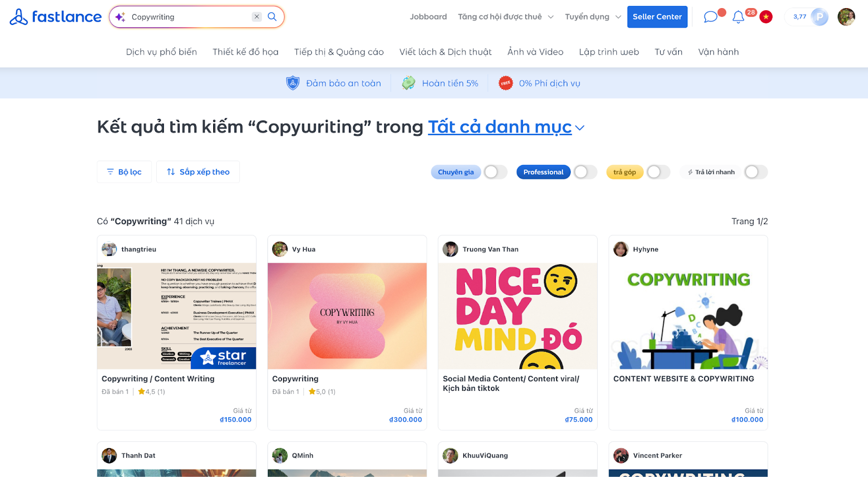Open the user profile avatar

tap(846, 17)
